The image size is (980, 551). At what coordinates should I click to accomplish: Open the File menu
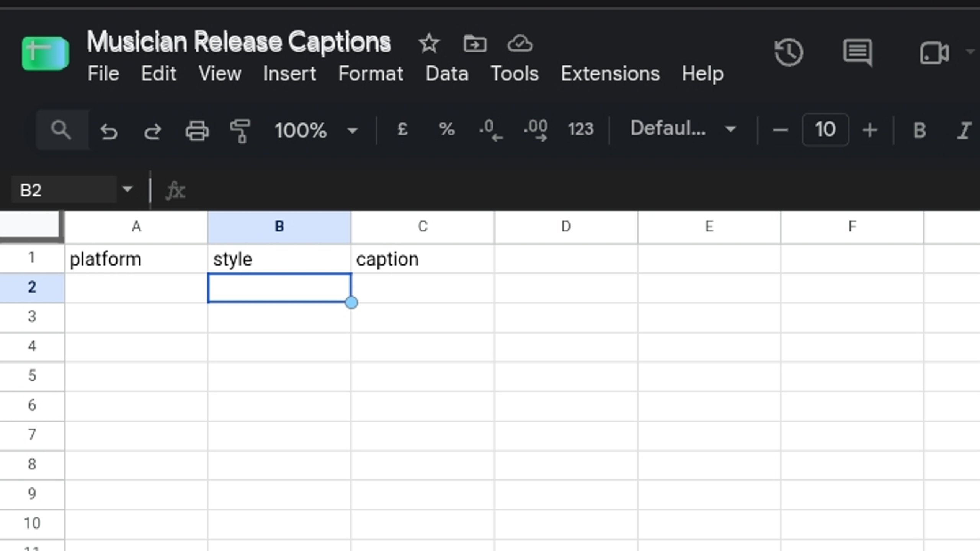coord(103,73)
